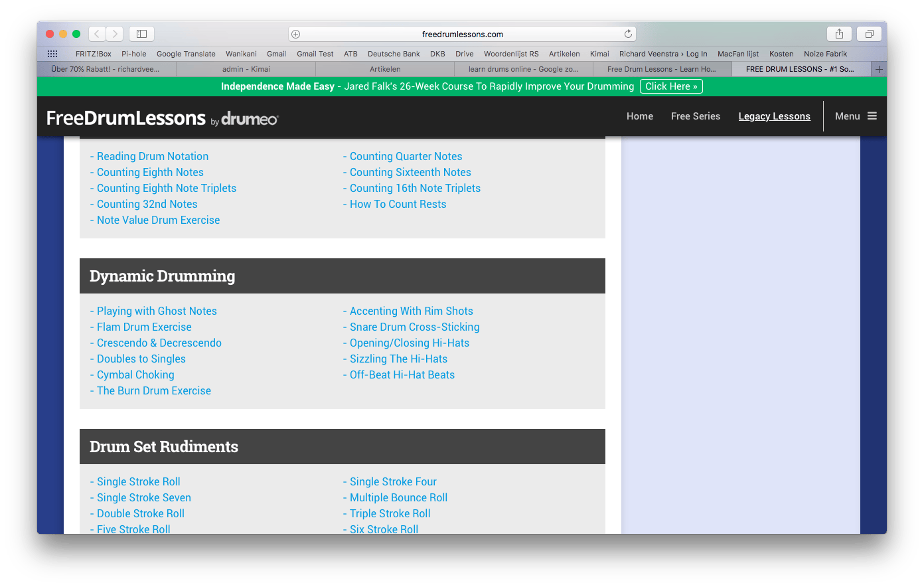Viewport: 924px width, 587px height.
Task: Open Counting 16th Note Triplets lesson
Action: [x=415, y=188]
